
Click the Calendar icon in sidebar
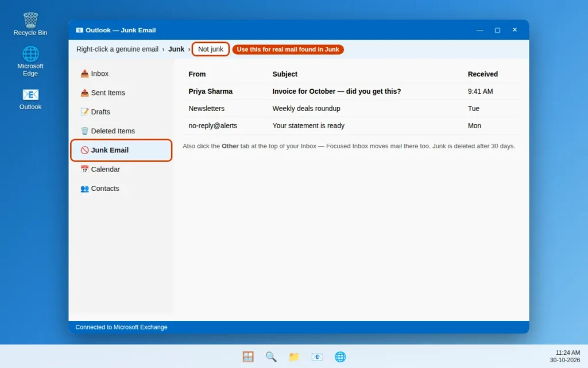[85, 170]
